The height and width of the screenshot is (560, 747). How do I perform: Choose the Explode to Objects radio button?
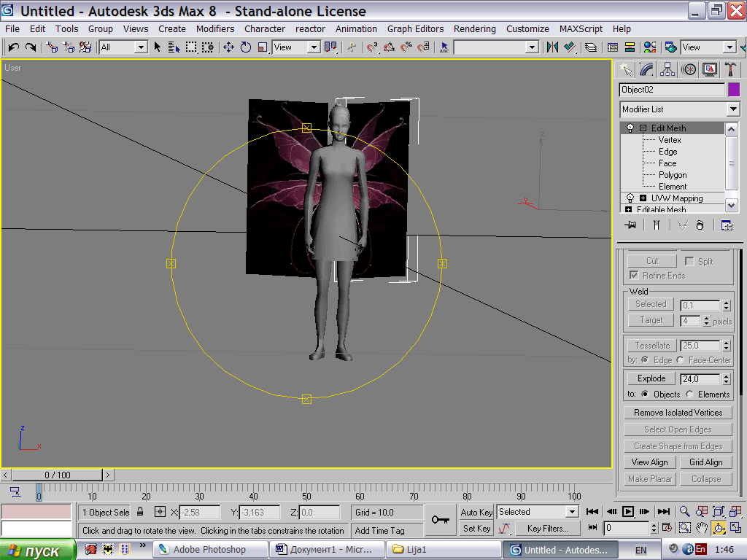(645, 394)
